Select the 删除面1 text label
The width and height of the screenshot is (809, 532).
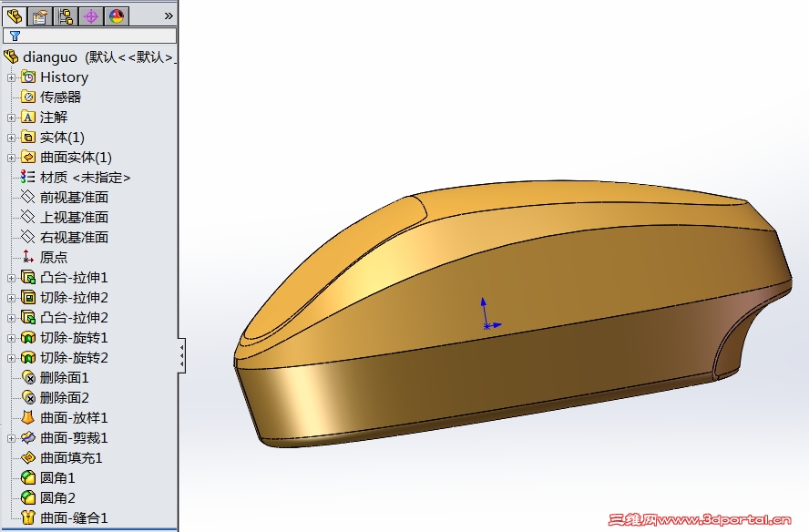click(65, 378)
